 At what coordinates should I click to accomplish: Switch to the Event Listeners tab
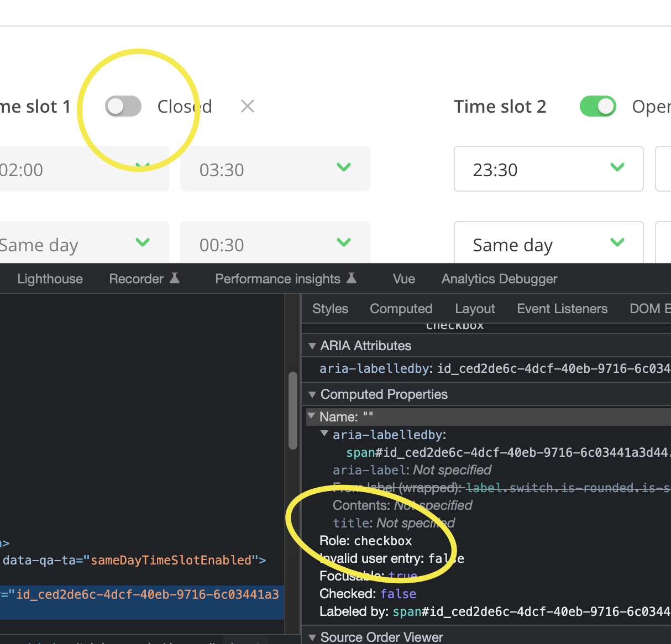(x=562, y=308)
